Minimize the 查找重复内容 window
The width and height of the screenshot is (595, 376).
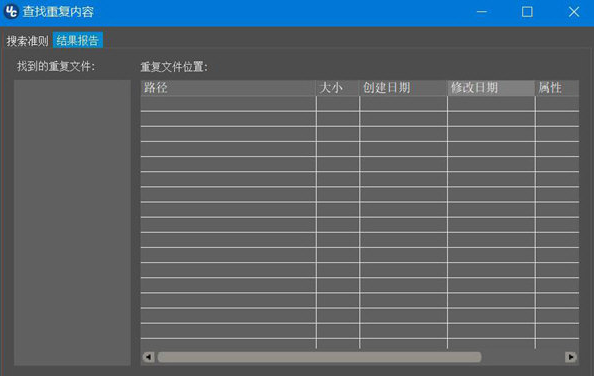click(x=482, y=12)
